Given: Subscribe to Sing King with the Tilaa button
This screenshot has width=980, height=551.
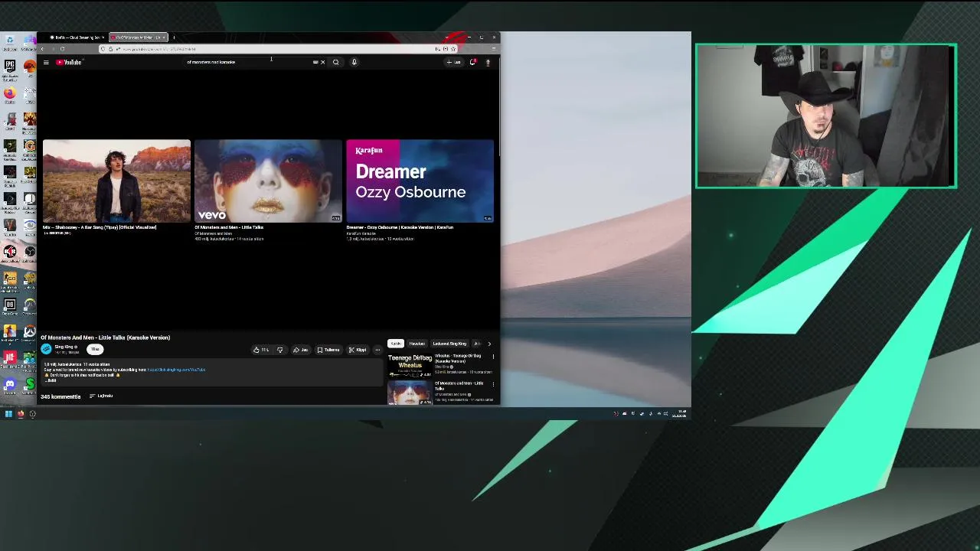Looking at the screenshot, I should pos(95,348).
